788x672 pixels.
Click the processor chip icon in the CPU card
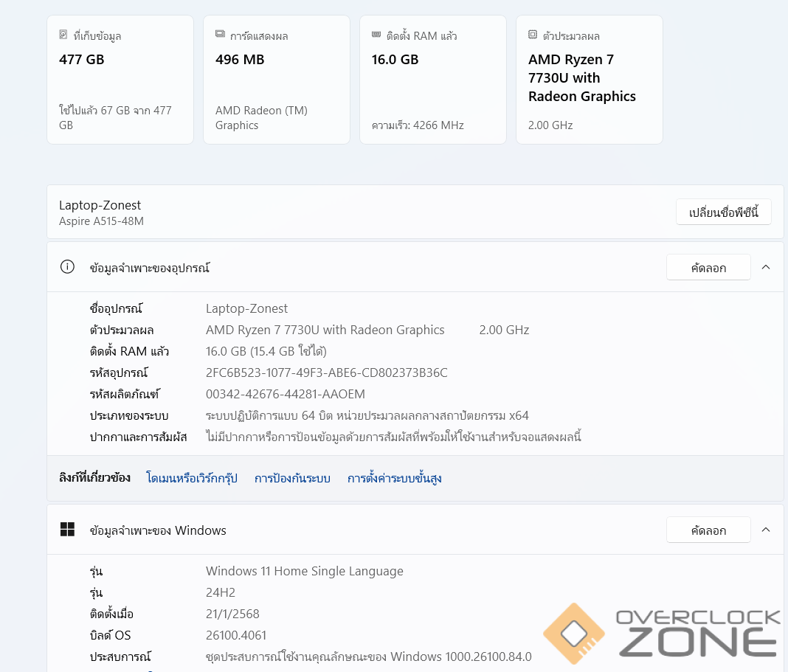click(533, 35)
